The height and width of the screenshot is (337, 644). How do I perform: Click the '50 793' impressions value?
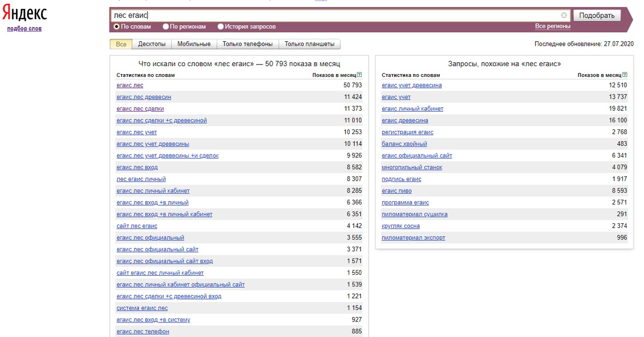point(353,85)
